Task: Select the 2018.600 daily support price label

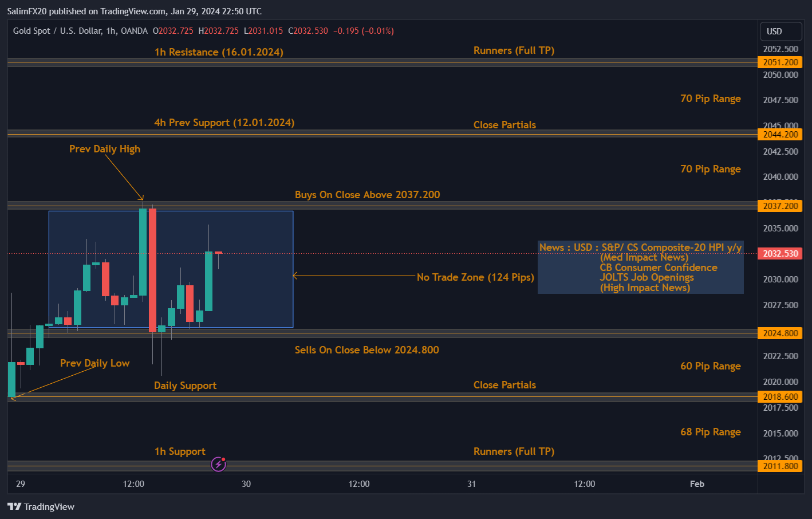Action: point(780,396)
